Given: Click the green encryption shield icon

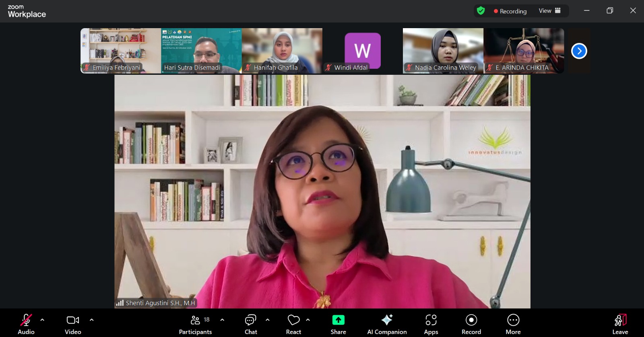Looking at the screenshot, I should coord(481,11).
